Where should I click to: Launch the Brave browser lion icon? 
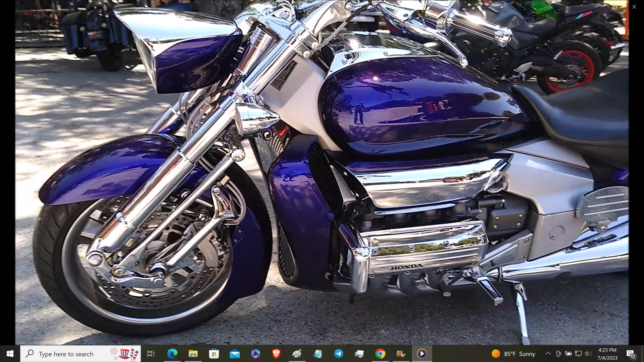(276, 353)
